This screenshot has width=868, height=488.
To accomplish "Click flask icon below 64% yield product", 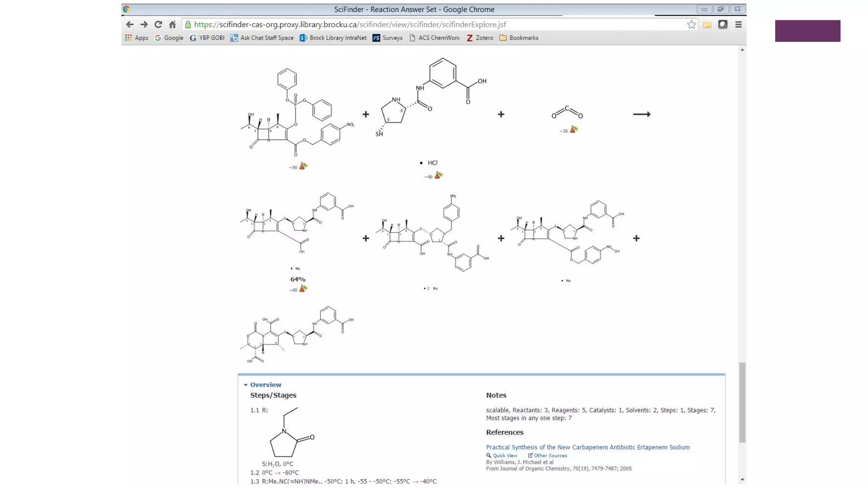I will [303, 289].
